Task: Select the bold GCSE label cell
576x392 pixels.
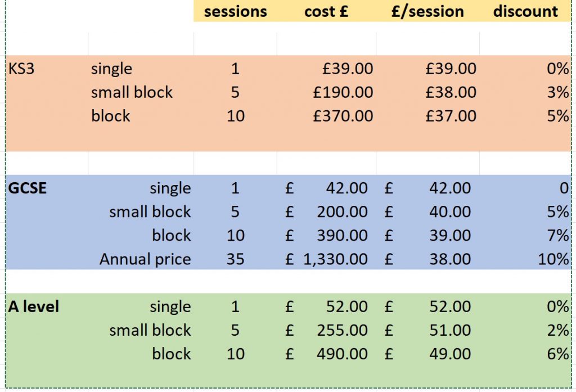Action: (28, 188)
